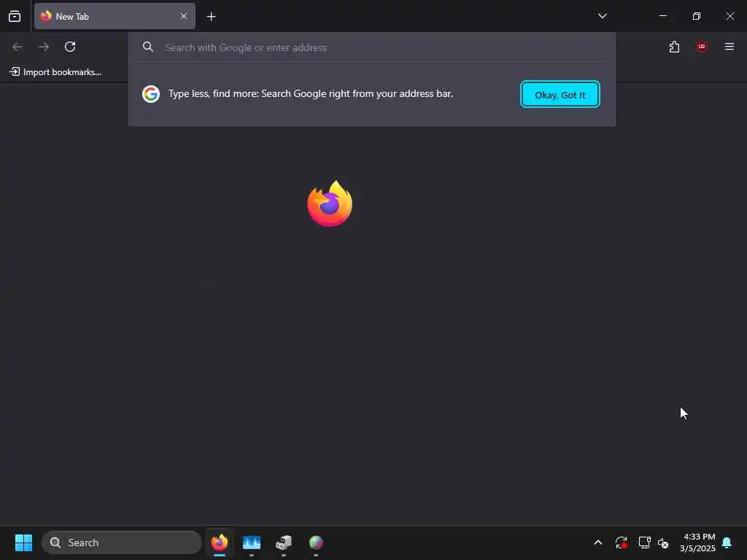Viewport: 747px width, 560px height.
Task: Open the uBlock Origin extension icon
Action: coord(701,47)
